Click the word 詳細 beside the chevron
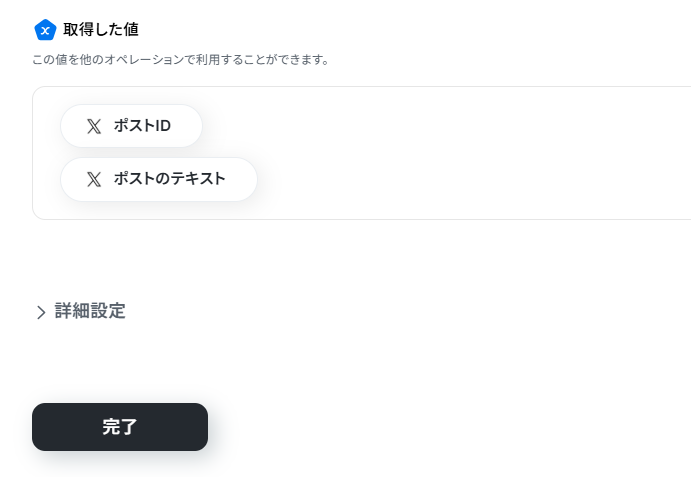691x477 pixels. pos(72,311)
